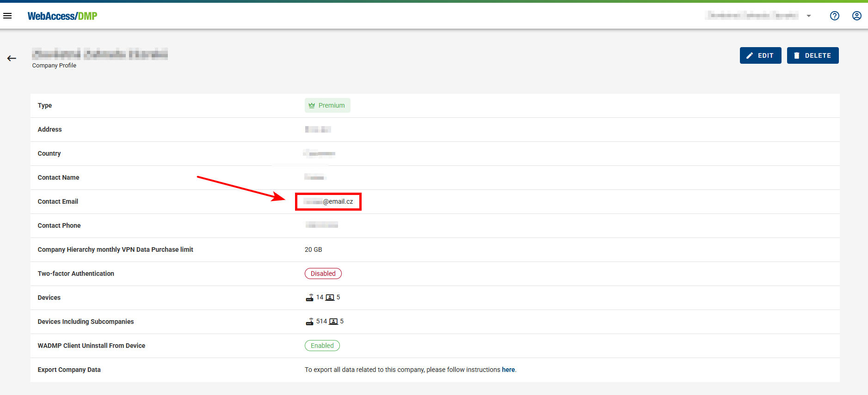This screenshot has width=868, height=395.
Task: Click the Premium crown badge
Action: click(x=327, y=105)
